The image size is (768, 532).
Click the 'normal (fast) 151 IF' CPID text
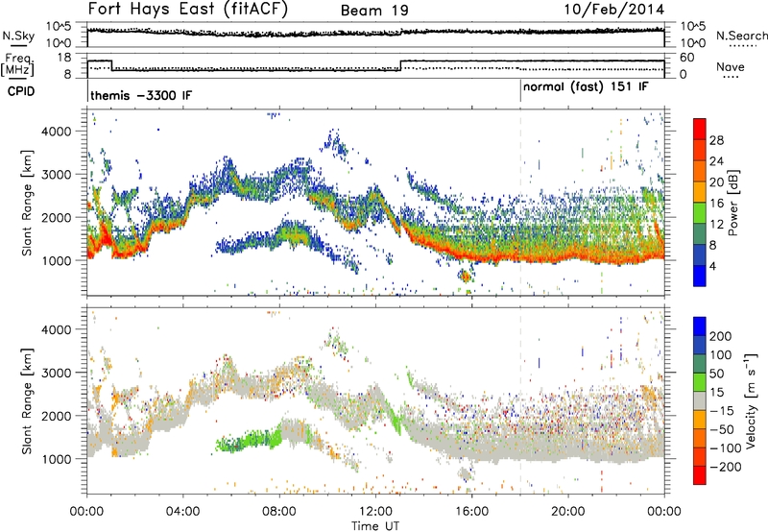586,87
